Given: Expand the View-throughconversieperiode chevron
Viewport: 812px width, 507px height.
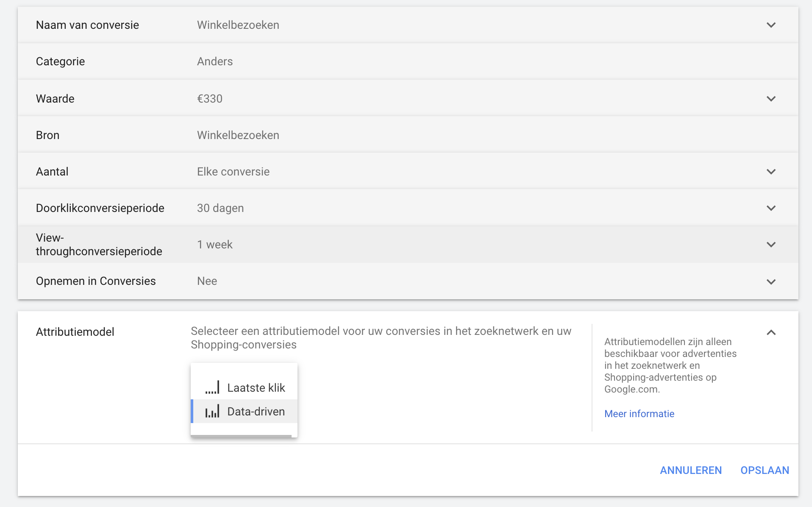Looking at the screenshot, I should coord(771,245).
